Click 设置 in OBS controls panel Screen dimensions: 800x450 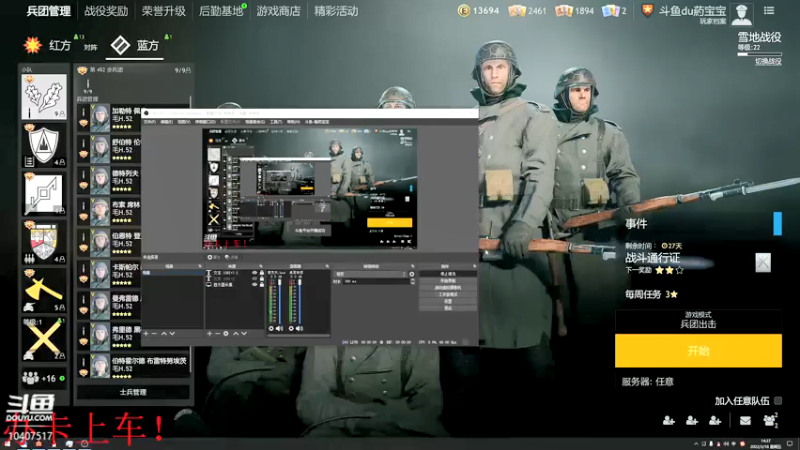pos(448,301)
